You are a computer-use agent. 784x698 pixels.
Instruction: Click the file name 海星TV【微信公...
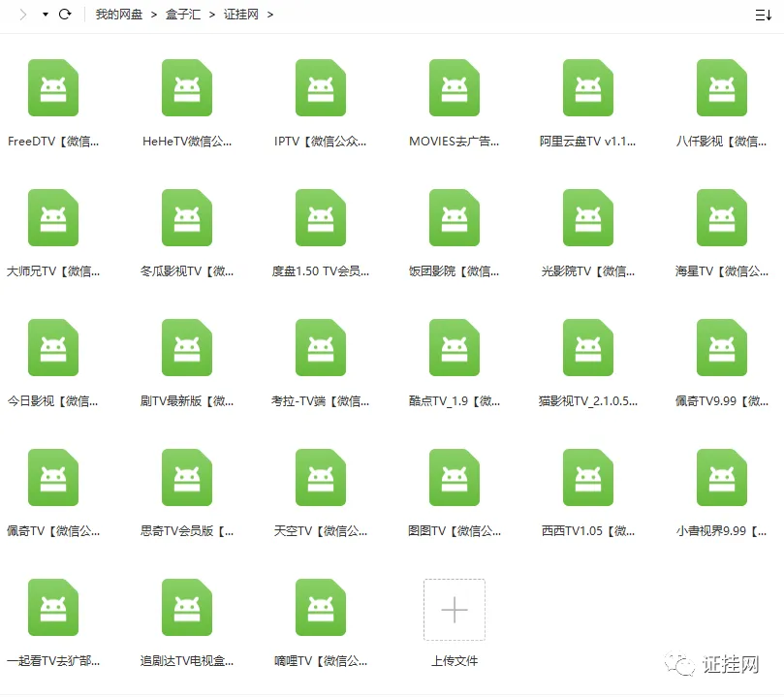pos(722,271)
